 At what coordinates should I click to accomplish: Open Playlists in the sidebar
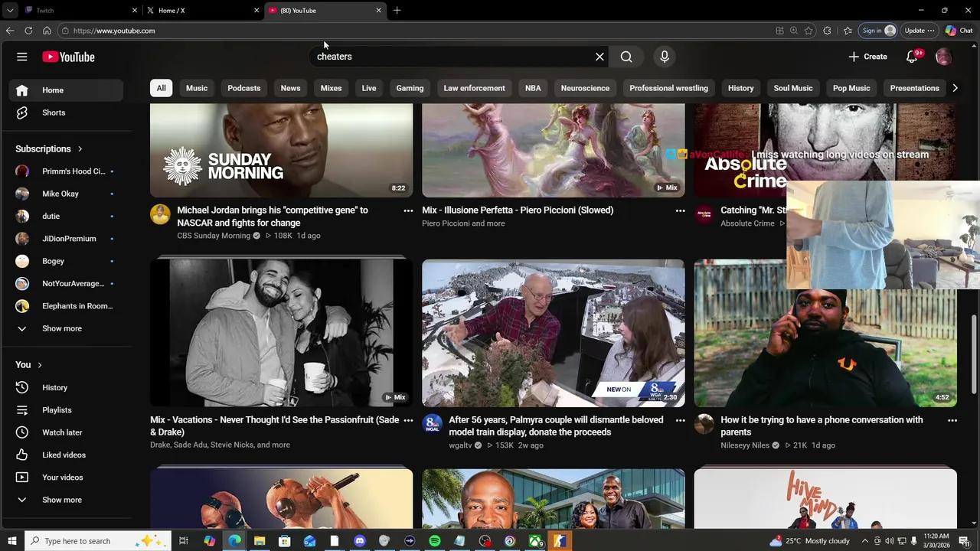66,410
